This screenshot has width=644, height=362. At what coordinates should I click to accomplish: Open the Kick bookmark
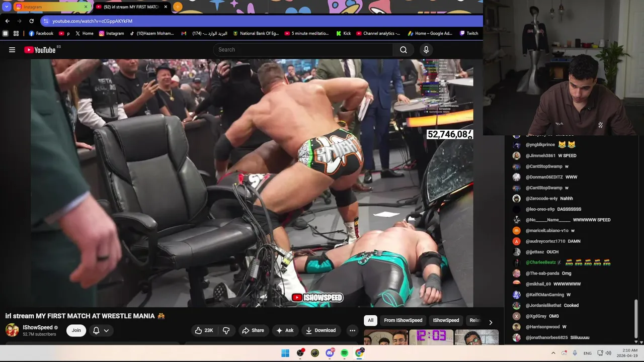pos(343,34)
